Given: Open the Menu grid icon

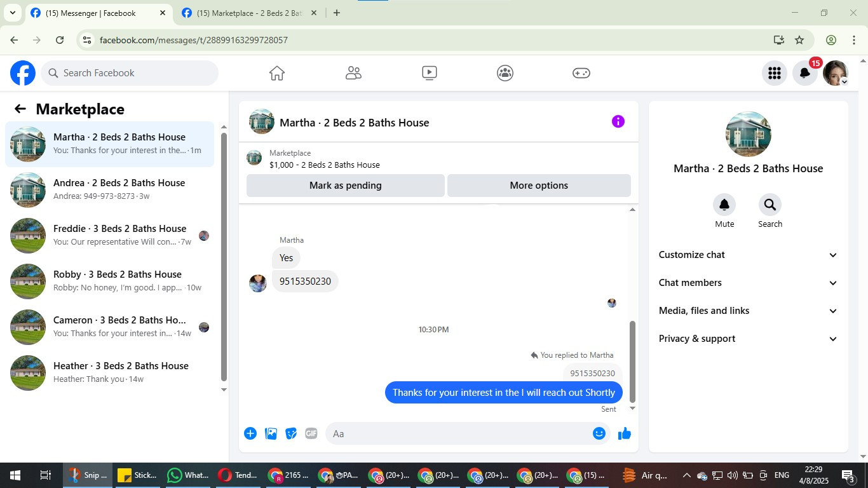Looking at the screenshot, I should coord(774,73).
